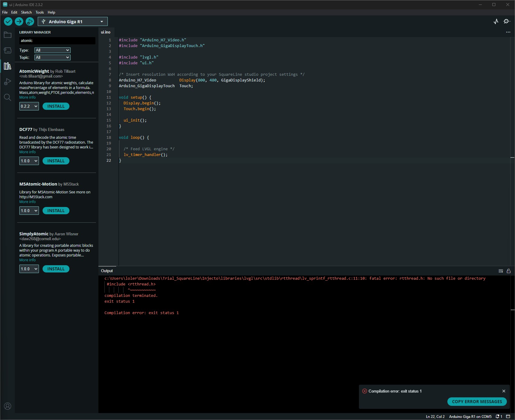Screen dimensions: 515x420
Task: Click Copy Error Messages button
Action: point(477,402)
